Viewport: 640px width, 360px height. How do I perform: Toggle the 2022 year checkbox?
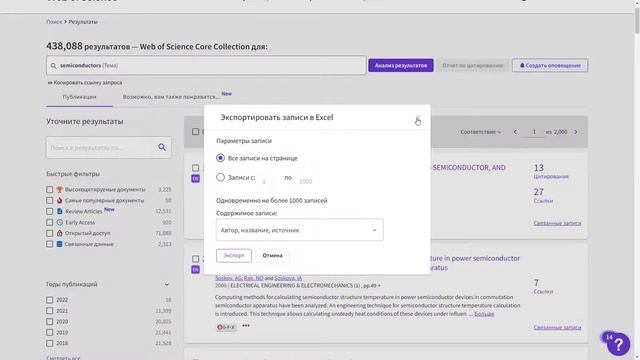click(x=49, y=300)
